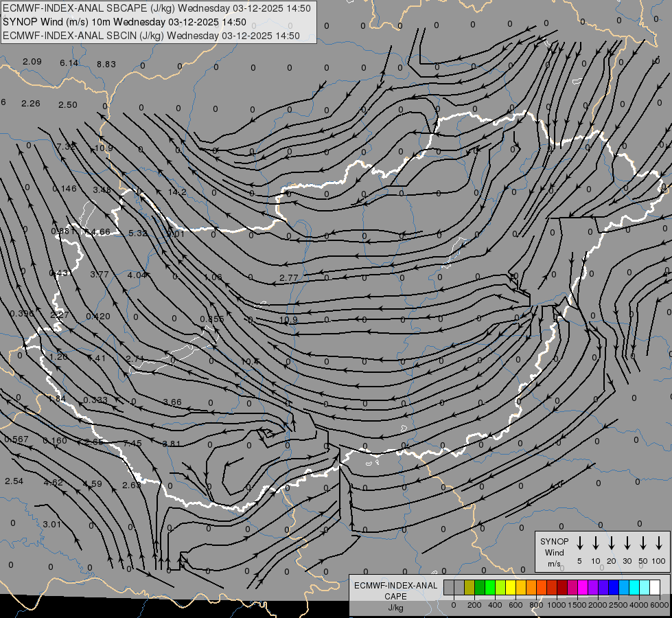Image resolution: width=672 pixels, height=618 pixels.
Task: Click the yellow-green legend swatch
Action: coord(500,588)
